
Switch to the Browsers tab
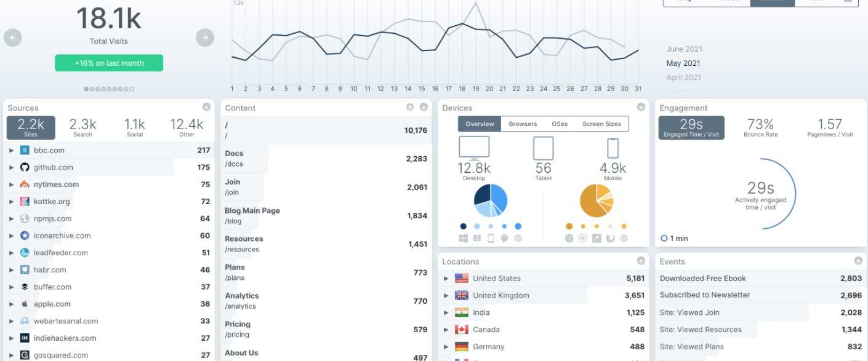(x=523, y=124)
